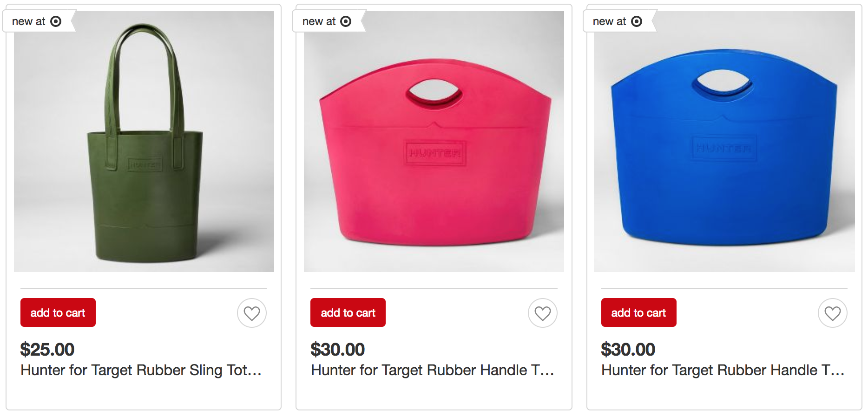The width and height of the screenshot is (868, 416).
Task: Click the embossed HUNTER logo on blue tote
Action: click(x=724, y=148)
